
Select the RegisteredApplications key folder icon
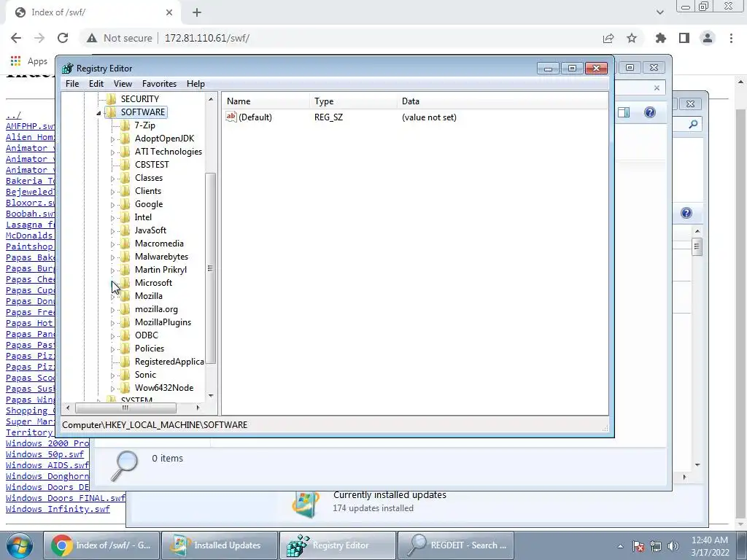(125, 362)
